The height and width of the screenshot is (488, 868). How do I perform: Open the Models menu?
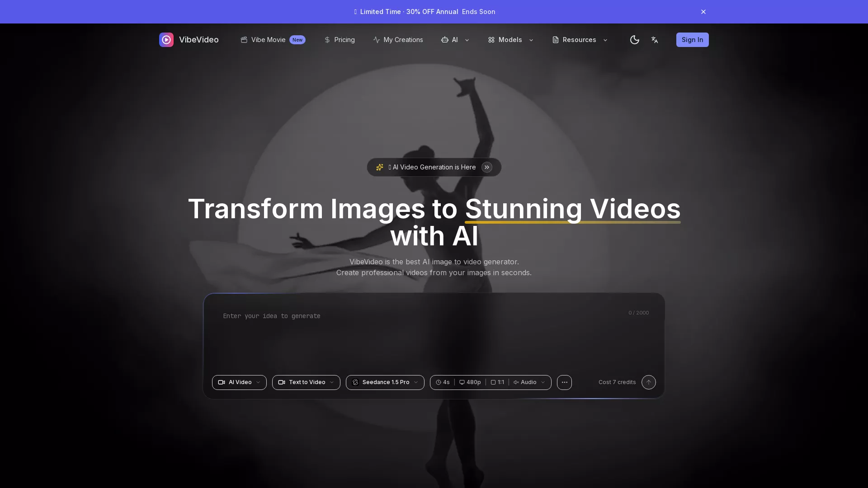click(510, 40)
